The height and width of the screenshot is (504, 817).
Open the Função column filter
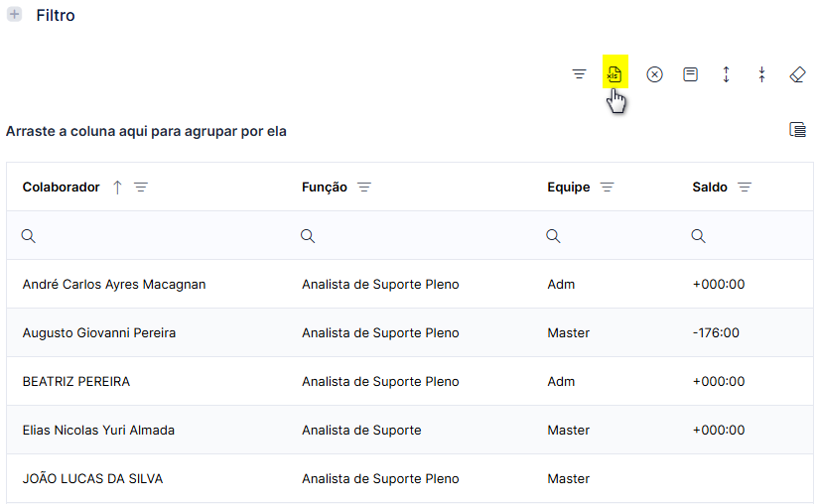(364, 187)
